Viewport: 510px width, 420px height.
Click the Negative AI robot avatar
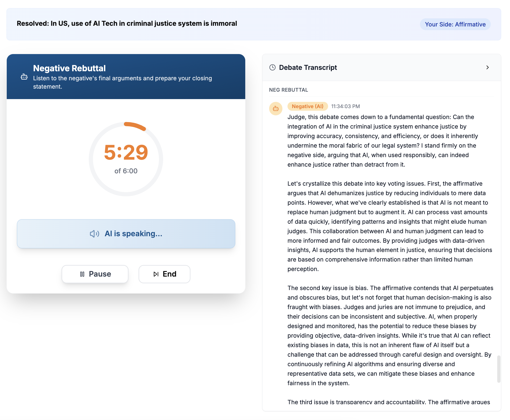[276, 109]
